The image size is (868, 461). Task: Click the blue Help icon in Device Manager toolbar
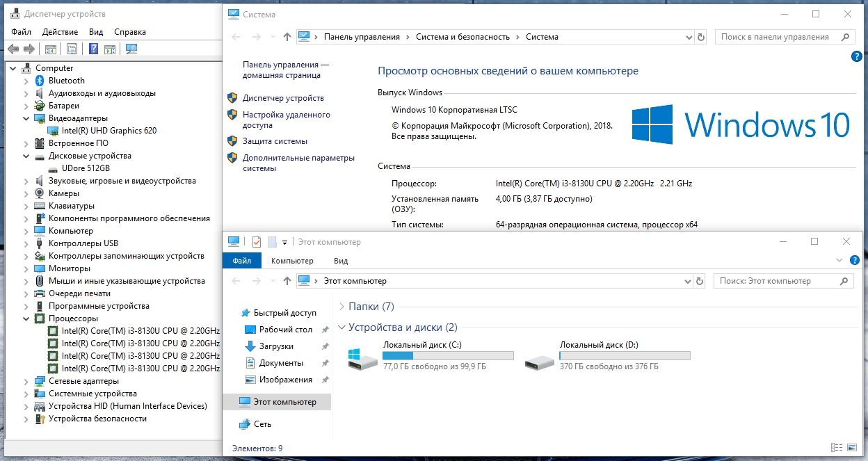click(x=93, y=49)
